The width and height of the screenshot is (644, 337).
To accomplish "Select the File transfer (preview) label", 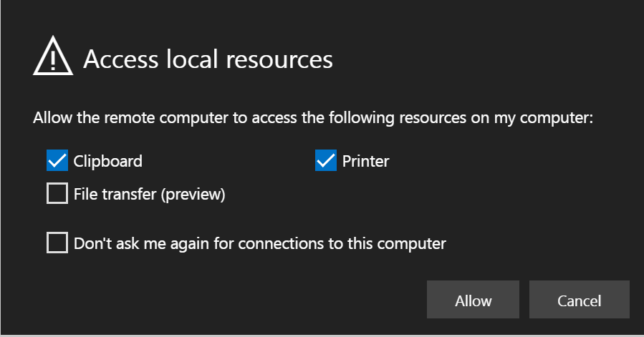I will (x=150, y=195).
